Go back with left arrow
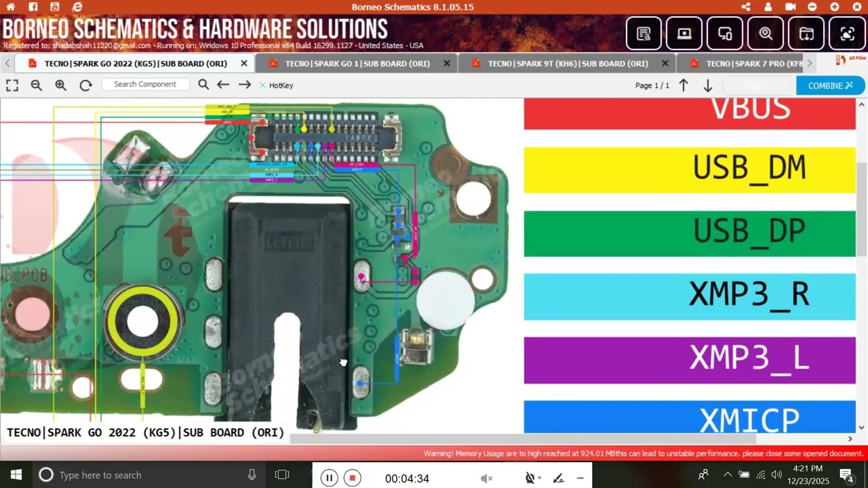The image size is (868, 488). [x=223, y=85]
